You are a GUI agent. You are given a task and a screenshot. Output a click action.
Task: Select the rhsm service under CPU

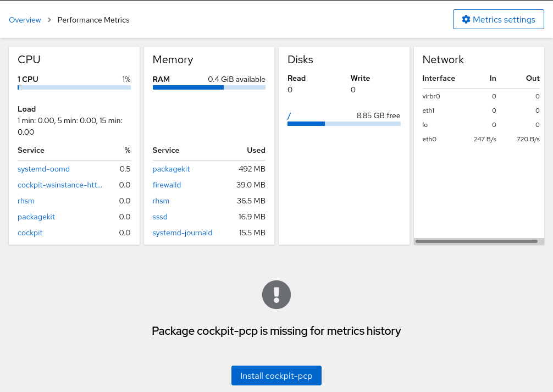coord(26,201)
